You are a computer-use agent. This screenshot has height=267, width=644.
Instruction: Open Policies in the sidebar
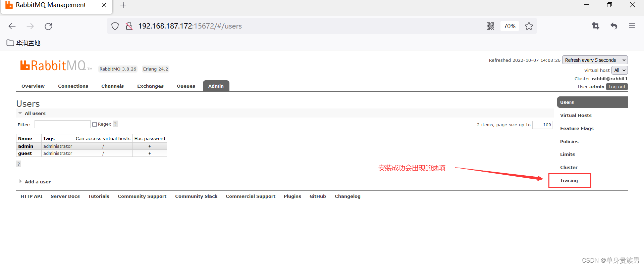[569, 141]
